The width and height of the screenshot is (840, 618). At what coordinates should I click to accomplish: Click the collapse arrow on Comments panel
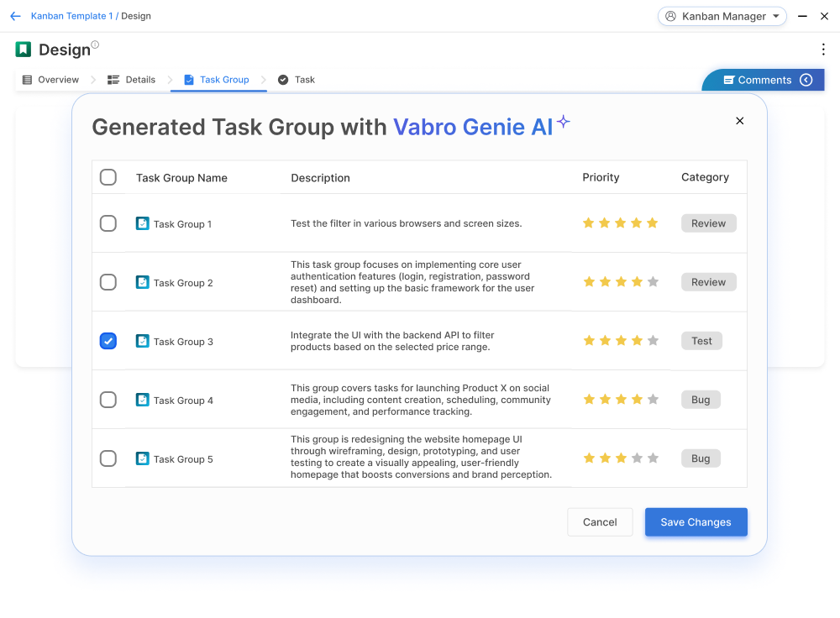(806, 80)
